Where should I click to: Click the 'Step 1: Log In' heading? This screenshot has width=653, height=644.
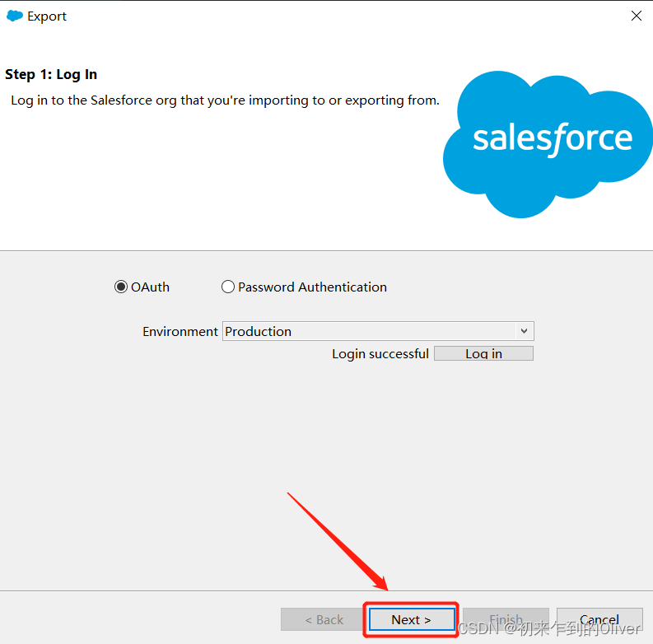click(x=51, y=74)
